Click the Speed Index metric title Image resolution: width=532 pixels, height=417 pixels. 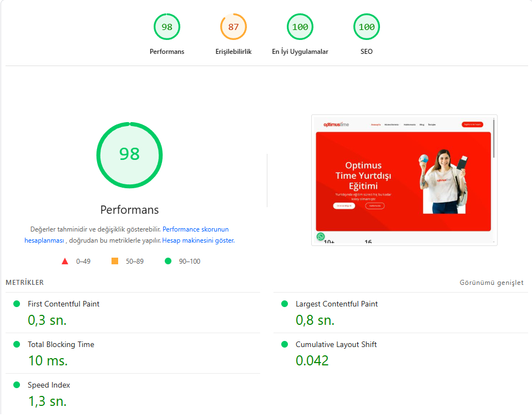pyautogui.click(x=49, y=385)
